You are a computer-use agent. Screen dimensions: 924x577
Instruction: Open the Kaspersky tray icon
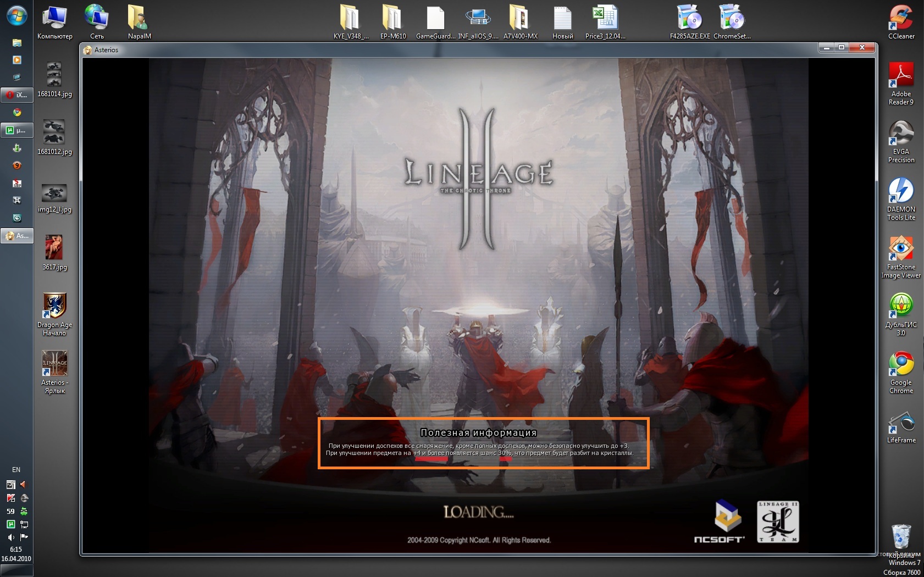click(x=10, y=498)
